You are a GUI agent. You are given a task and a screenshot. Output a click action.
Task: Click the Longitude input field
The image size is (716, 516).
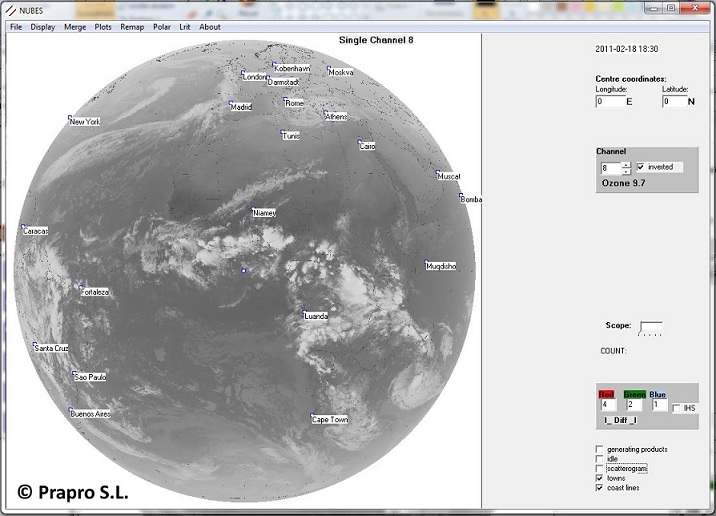click(x=609, y=101)
